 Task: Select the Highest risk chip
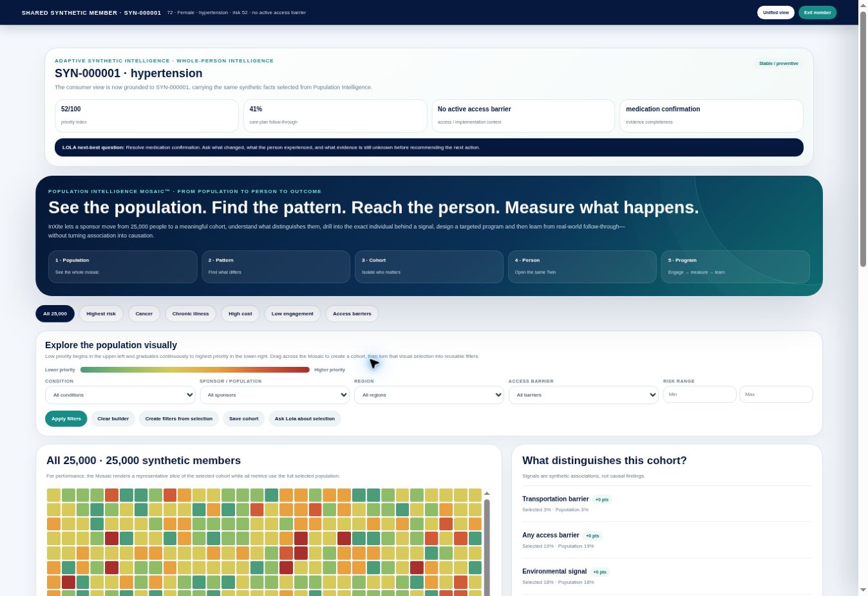tap(101, 313)
